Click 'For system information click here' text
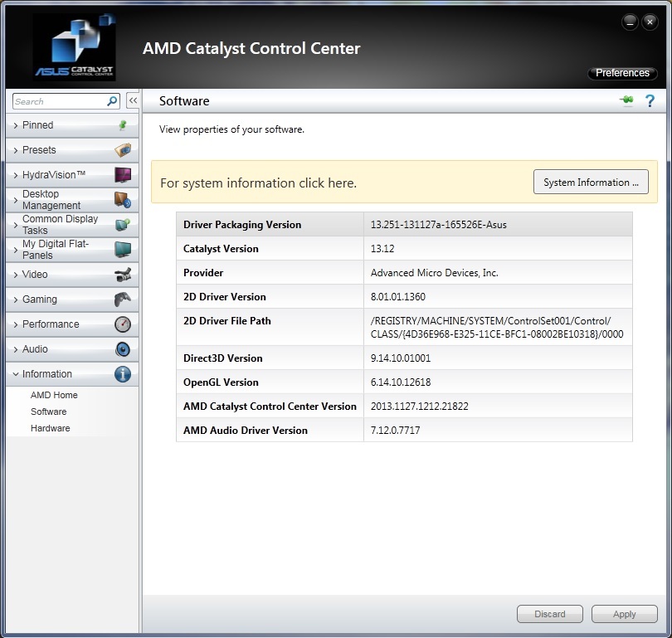The width and height of the screenshot is (672, 638). tap(258, 183)
